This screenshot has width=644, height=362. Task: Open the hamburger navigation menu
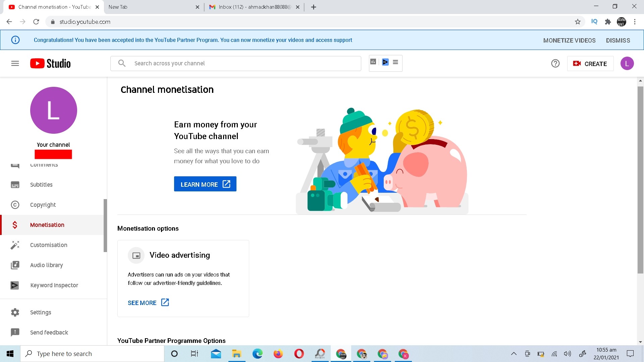coord(15,63)
